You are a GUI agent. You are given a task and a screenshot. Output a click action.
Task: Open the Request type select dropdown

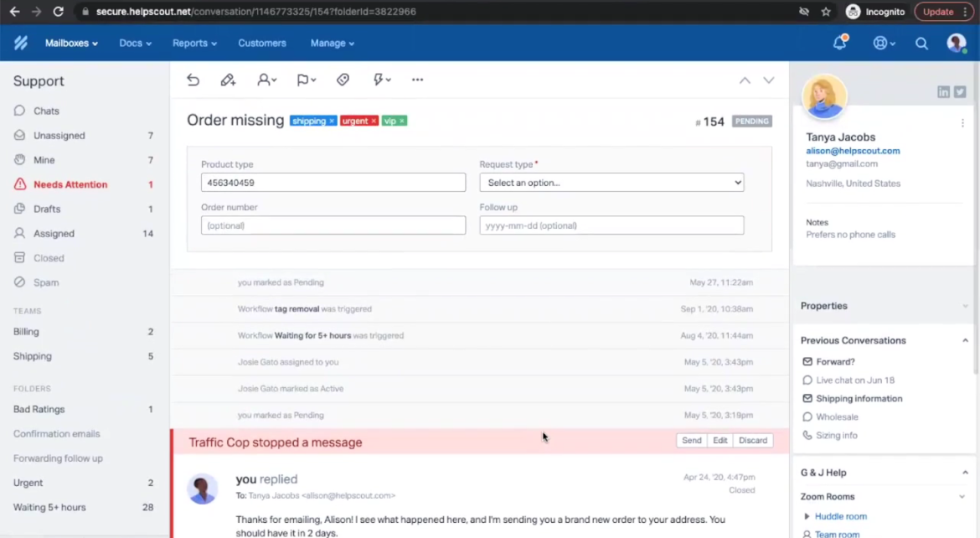point(611,183)
